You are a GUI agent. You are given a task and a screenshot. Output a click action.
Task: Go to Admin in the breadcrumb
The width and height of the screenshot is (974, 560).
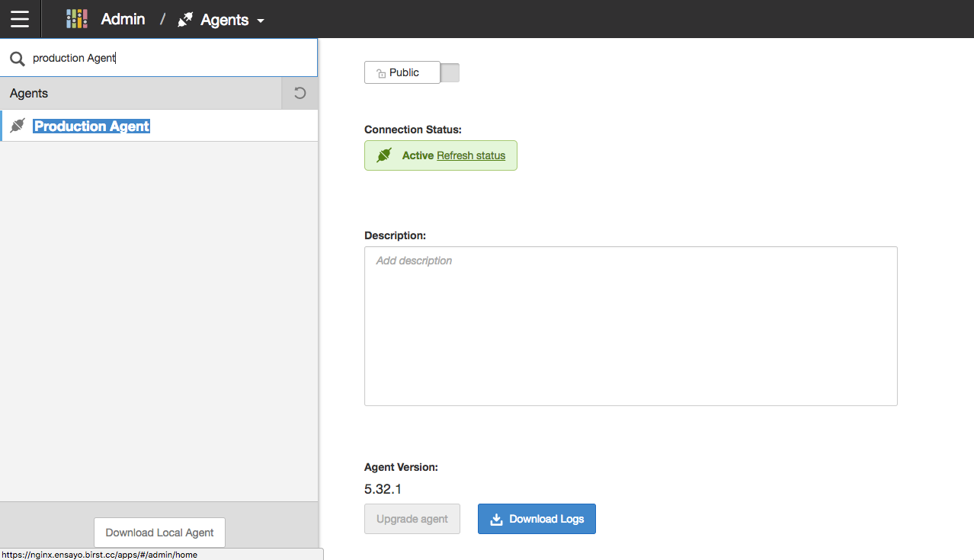click(123, 19)
